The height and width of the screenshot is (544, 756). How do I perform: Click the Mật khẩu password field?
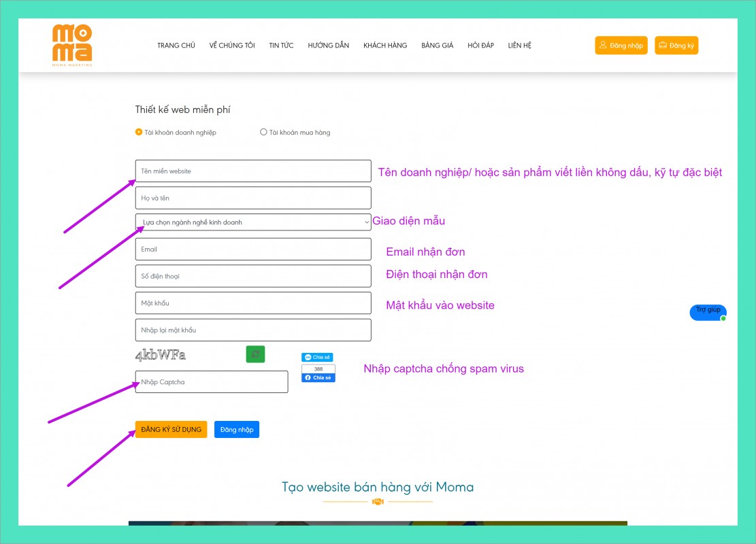[x=253, y=303]
